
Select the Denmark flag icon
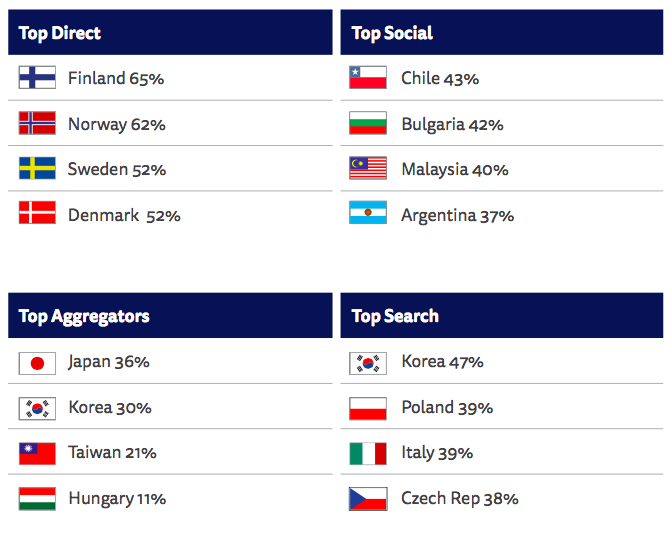37,214
